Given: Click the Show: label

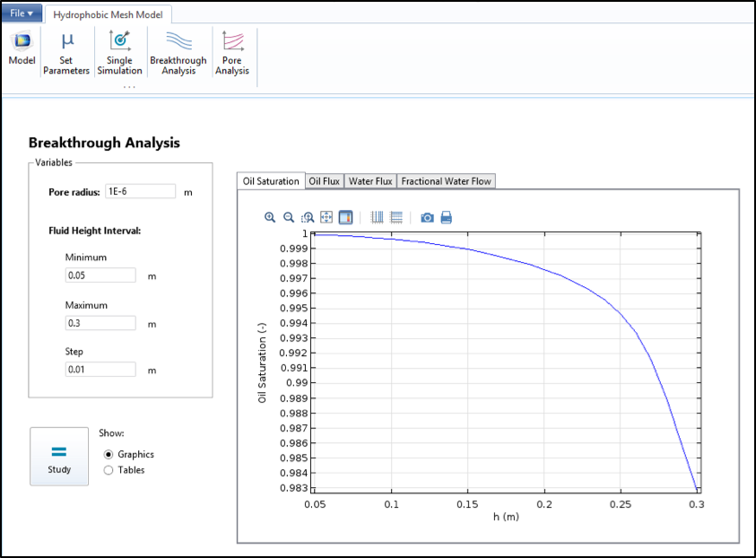Looking at the screenshot, I should [x=111, y=433].
